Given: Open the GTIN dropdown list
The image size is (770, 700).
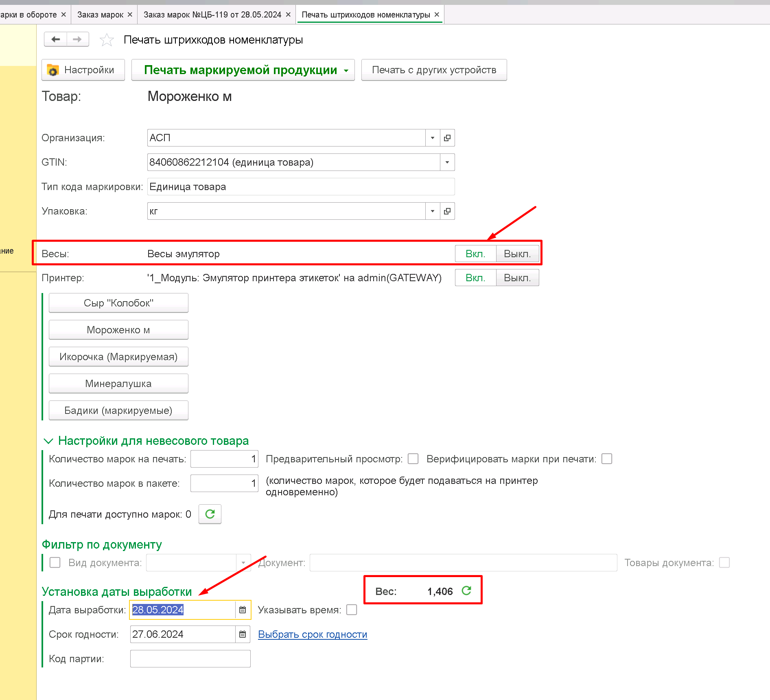Looking at the screenshot, I should click(447, 162).
